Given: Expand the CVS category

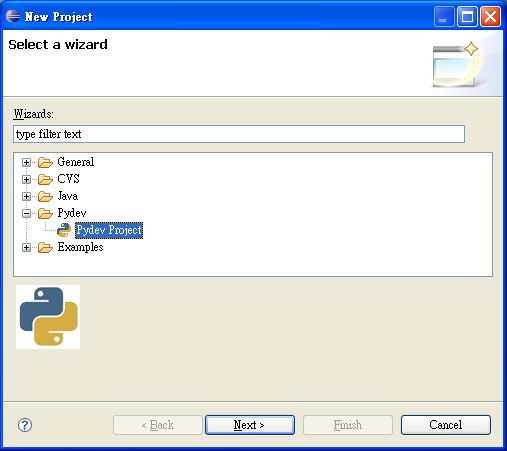Looking at the screenshot, I should pos(26,179).
